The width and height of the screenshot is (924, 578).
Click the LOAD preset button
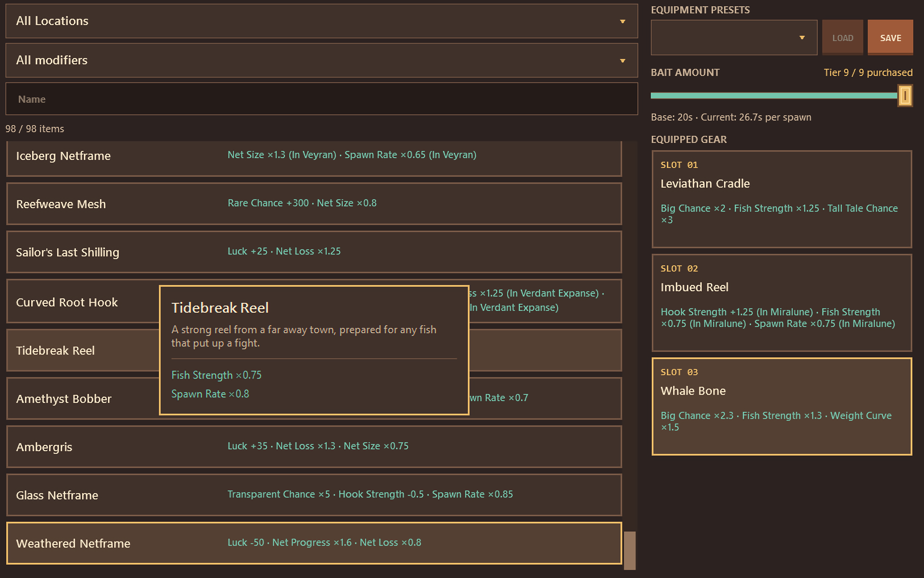[842, 38]
